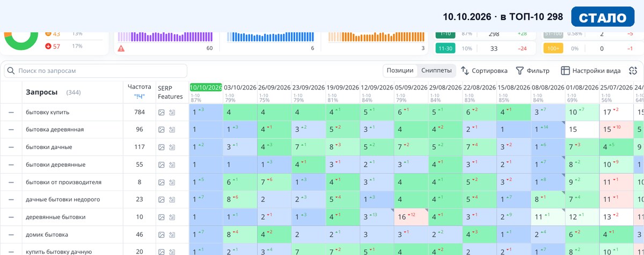The height and width of the screenshot is (255, 644).
Task: Click the image SERP icon for бытовки дачные
Action: pos(162,147)
